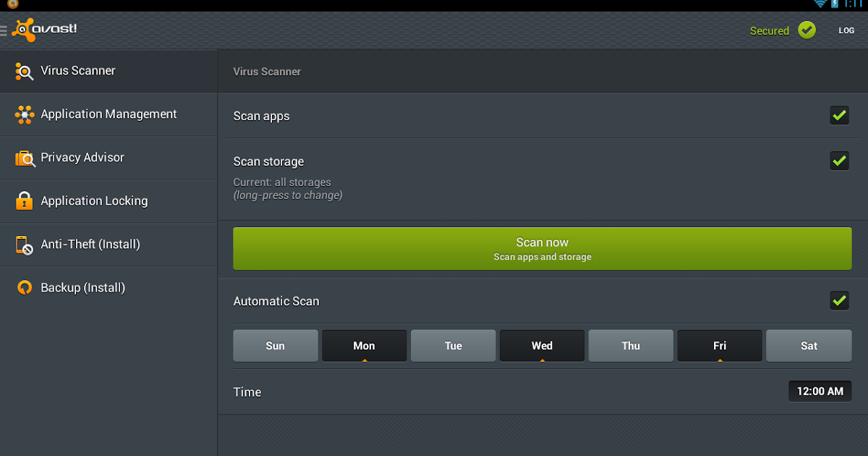Click '(long-press to change)' hint text

click(x=288, y=195)
